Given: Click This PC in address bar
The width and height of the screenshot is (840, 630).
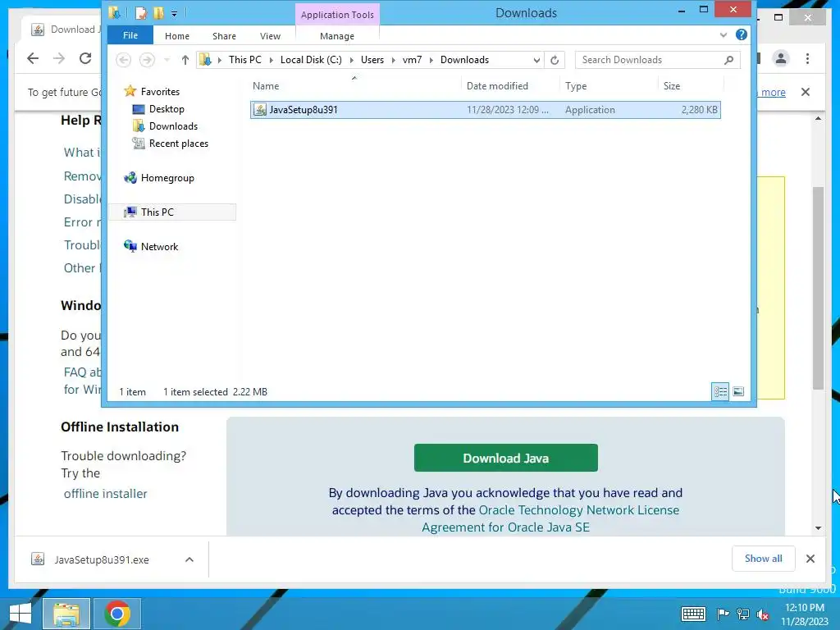Looking at the screenshot, I should click(x=244, y=60).
